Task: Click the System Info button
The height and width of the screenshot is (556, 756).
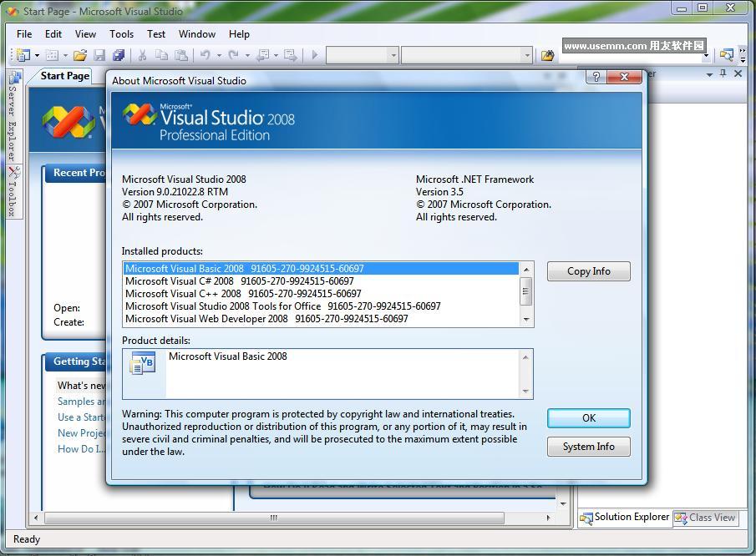Action: click(589, 447)
